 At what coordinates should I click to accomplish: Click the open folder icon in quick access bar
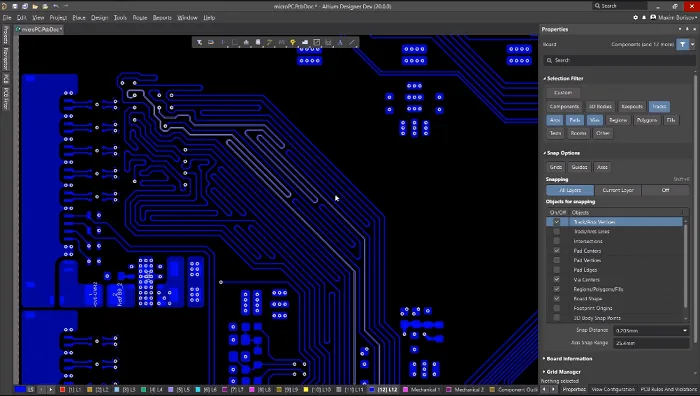(35, 6)
